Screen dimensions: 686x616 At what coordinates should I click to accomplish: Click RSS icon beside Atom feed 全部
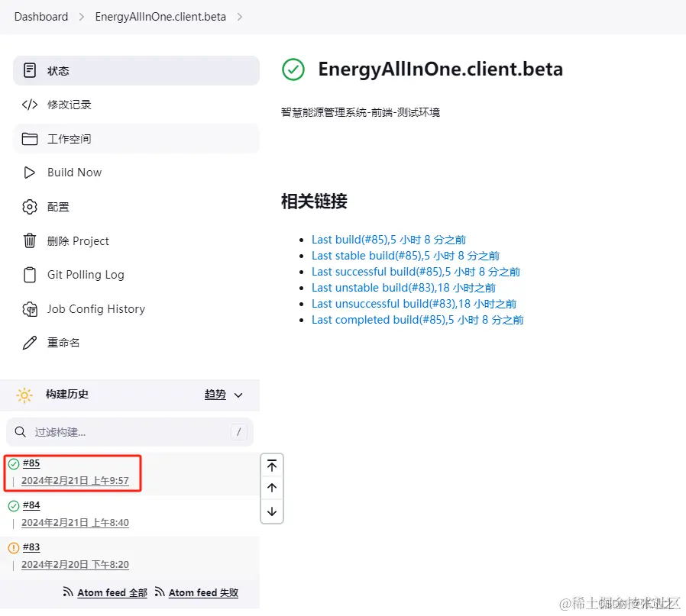point(68,592)
